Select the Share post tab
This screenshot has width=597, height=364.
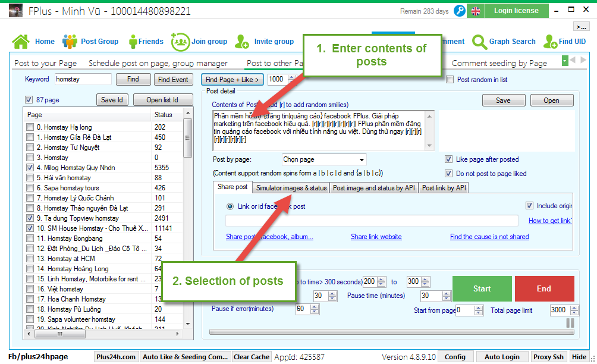[232, 187]
